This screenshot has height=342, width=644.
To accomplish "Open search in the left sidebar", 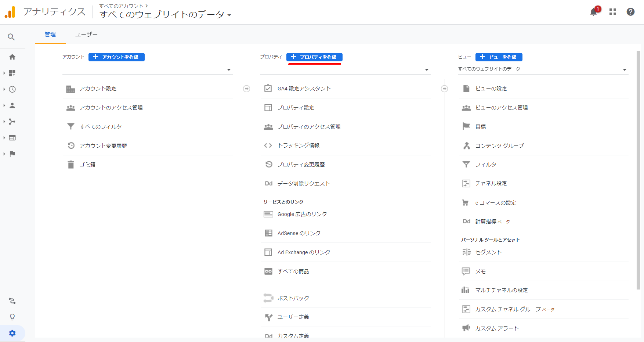I will click(12, 37).
